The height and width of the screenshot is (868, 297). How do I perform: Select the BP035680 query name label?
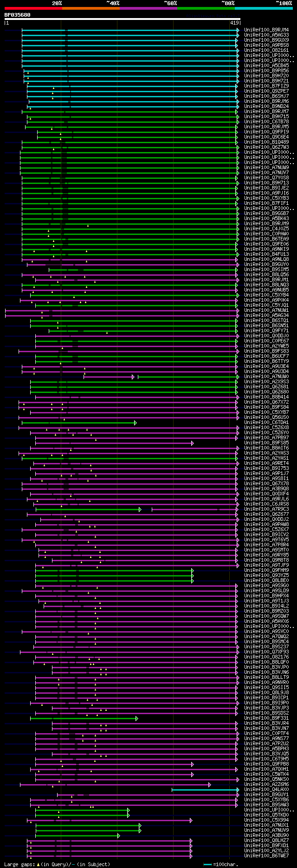click(x=18, y=15)
